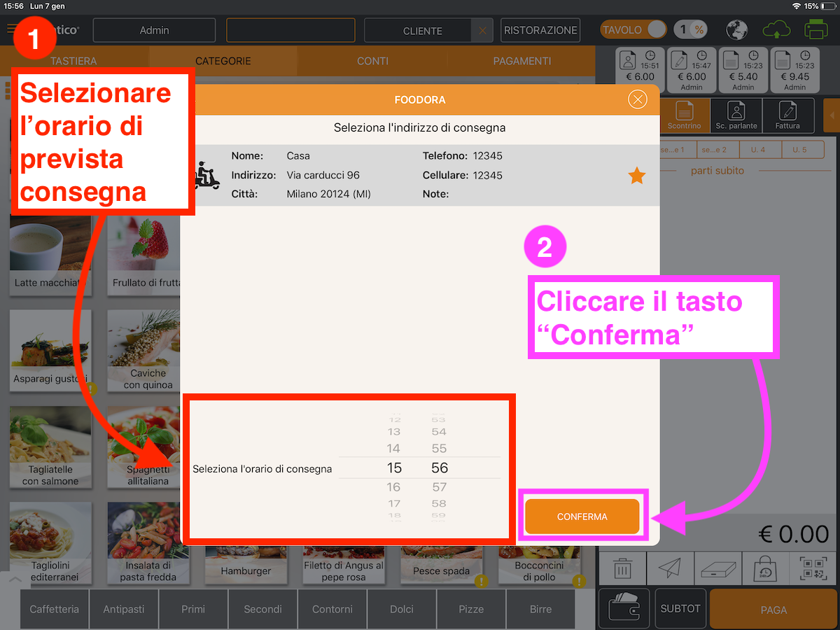Switch to the CONTI tab

[x=372, y=61]
